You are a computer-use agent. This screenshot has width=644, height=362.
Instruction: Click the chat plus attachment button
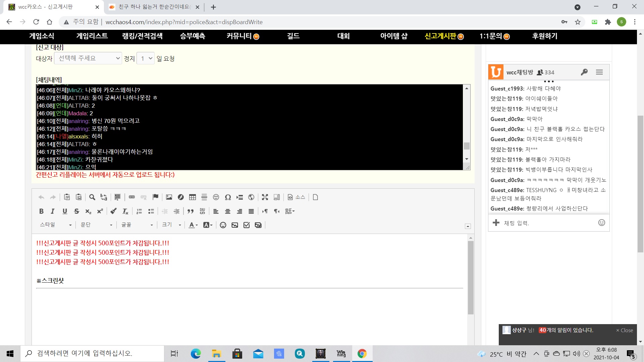click(496, 223)
